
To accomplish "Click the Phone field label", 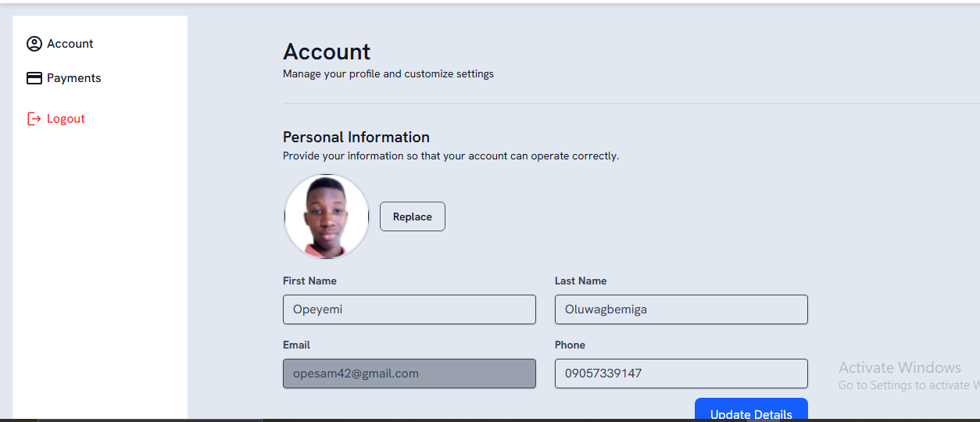I will coord(570,345).
